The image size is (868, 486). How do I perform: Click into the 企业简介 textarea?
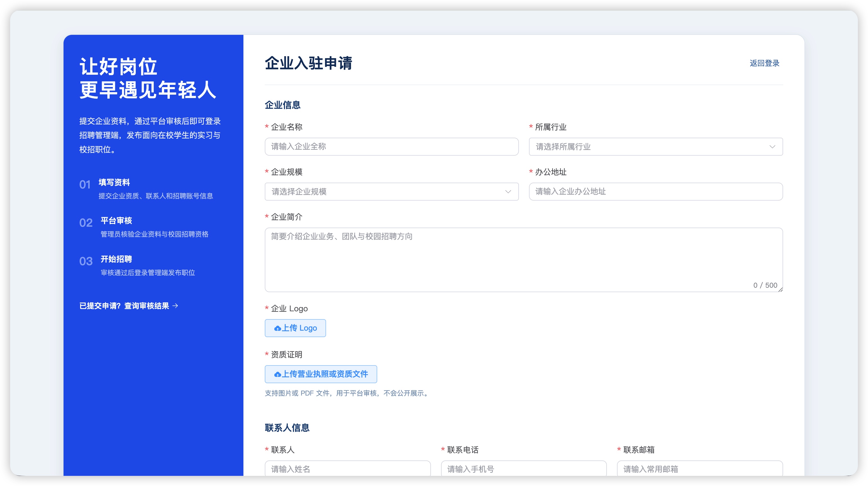[x=524, y=260]
